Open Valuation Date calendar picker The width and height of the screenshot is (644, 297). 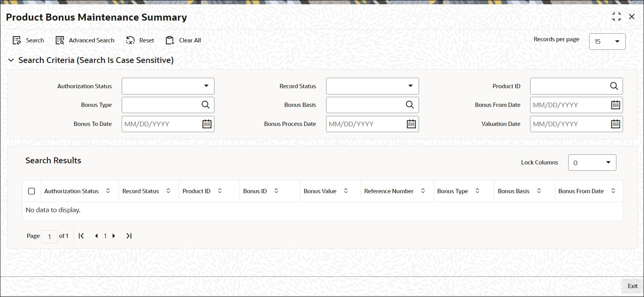tap(616, 124)
